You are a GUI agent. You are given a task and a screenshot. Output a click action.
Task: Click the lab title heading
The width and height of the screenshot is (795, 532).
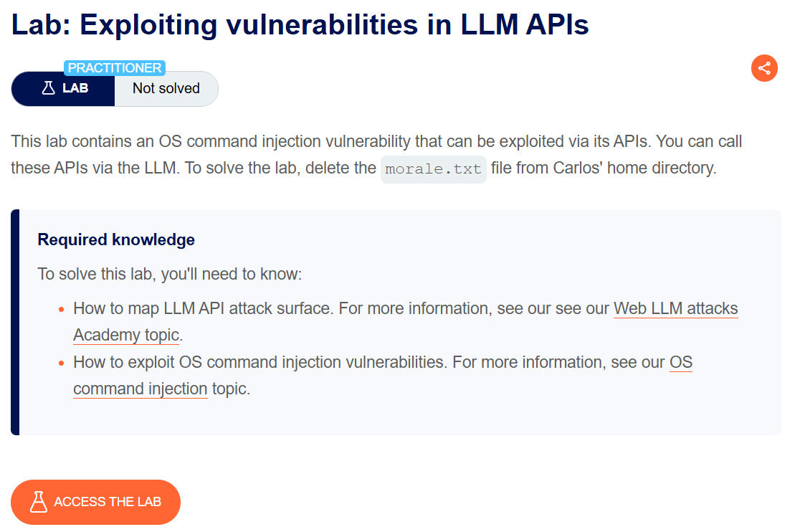[x=300, y=25]
